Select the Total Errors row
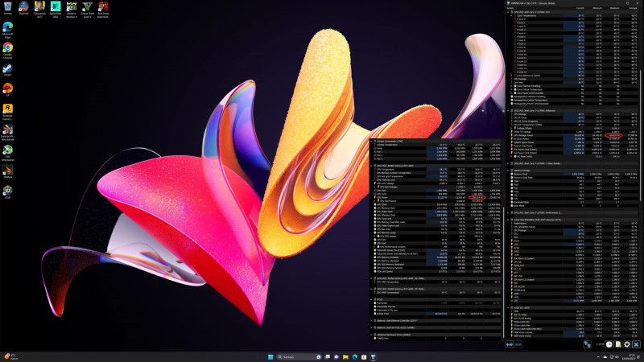The image size is (644, 362). tap(436, 338)
